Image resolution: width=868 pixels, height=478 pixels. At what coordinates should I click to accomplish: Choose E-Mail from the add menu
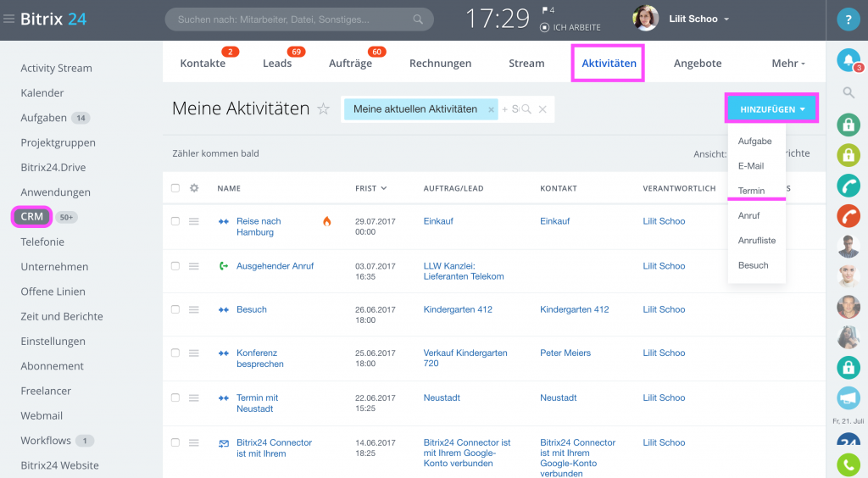[751, 166]
